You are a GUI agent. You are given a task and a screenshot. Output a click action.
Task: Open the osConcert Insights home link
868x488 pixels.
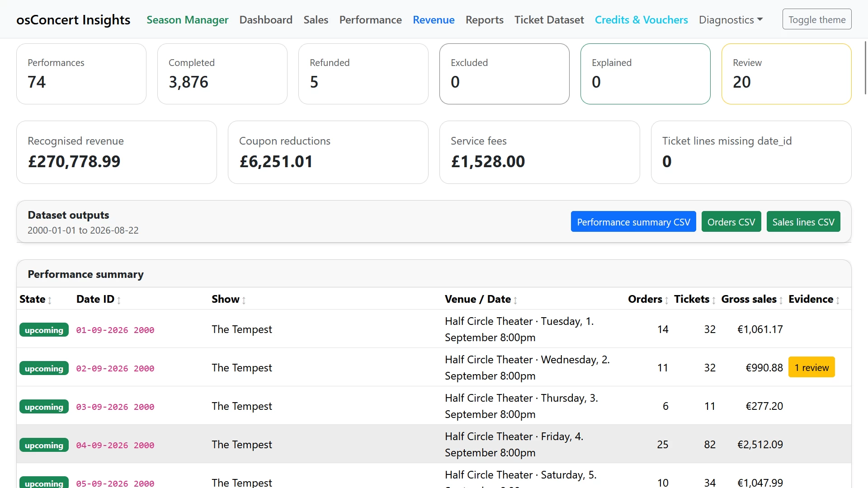(73, 19)
